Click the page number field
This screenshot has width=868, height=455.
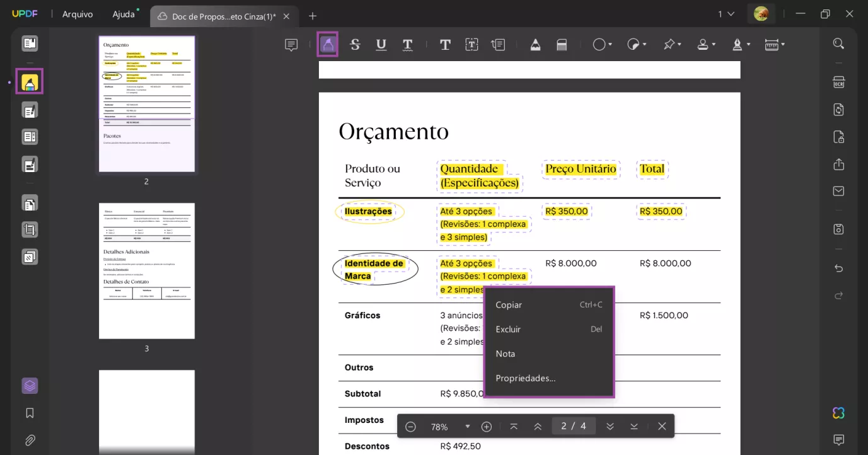click(x=574, y=426)
